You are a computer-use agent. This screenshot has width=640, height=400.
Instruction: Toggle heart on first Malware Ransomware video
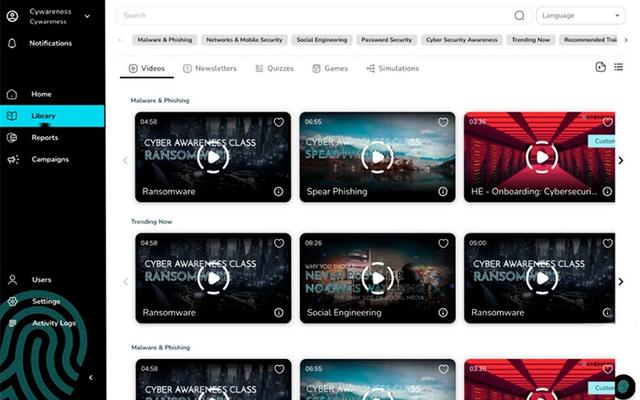tap(278, 122)
